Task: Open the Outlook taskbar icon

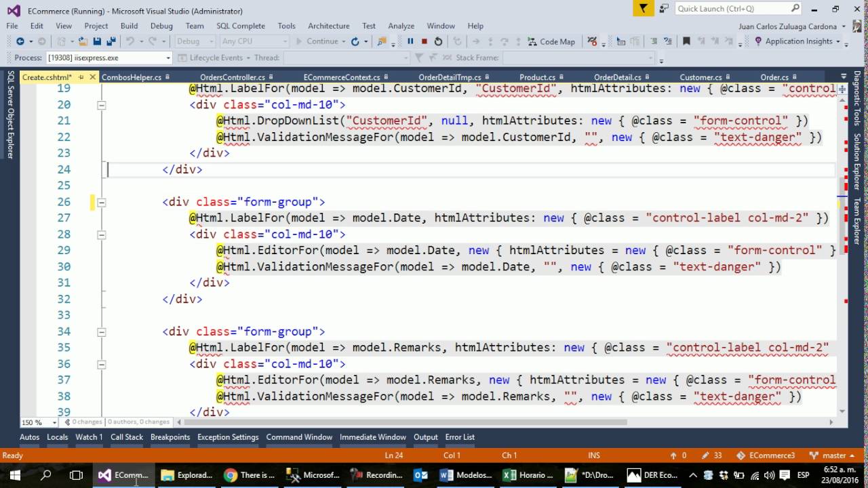Action: (420, 474)
